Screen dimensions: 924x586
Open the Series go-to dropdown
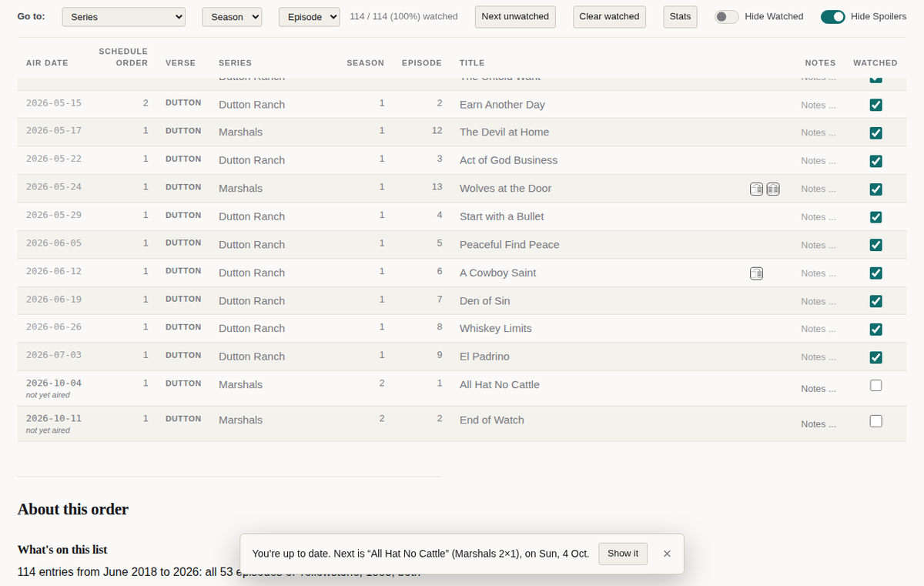pos(123,17)
